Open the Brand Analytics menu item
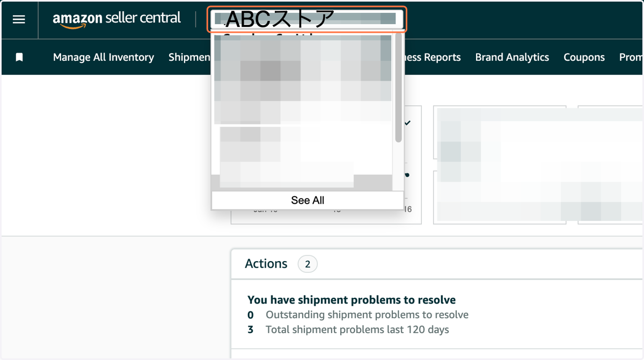The width and height of the screenshot is (644, 360). point(512,57)
